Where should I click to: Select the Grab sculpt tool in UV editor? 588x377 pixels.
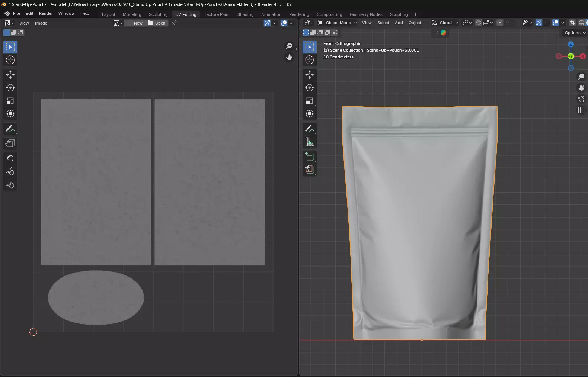10,158
